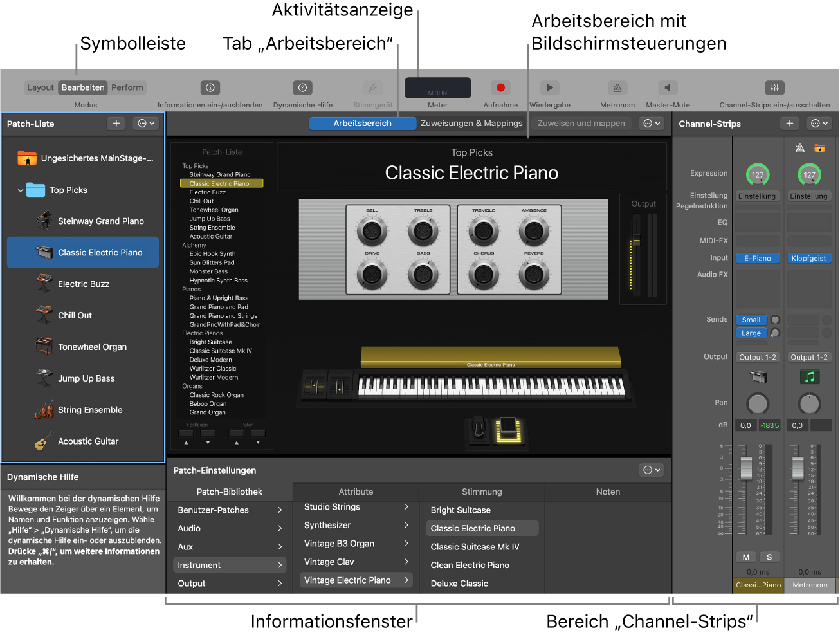This screenshot has height=635, width=840.
Task: Select the Arbeitsbereich tab
Action: (x=363, y=124)
